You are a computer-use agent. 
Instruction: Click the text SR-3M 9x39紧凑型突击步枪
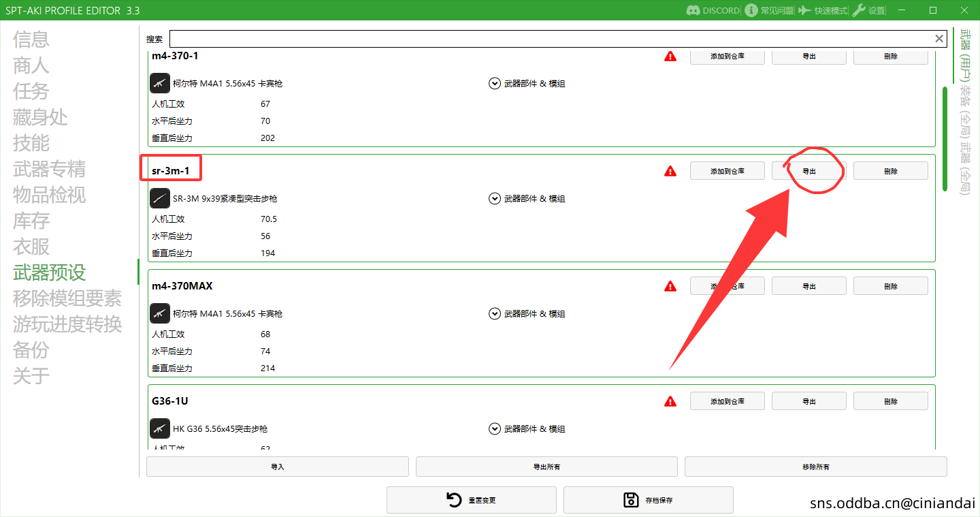coord(225,199)
